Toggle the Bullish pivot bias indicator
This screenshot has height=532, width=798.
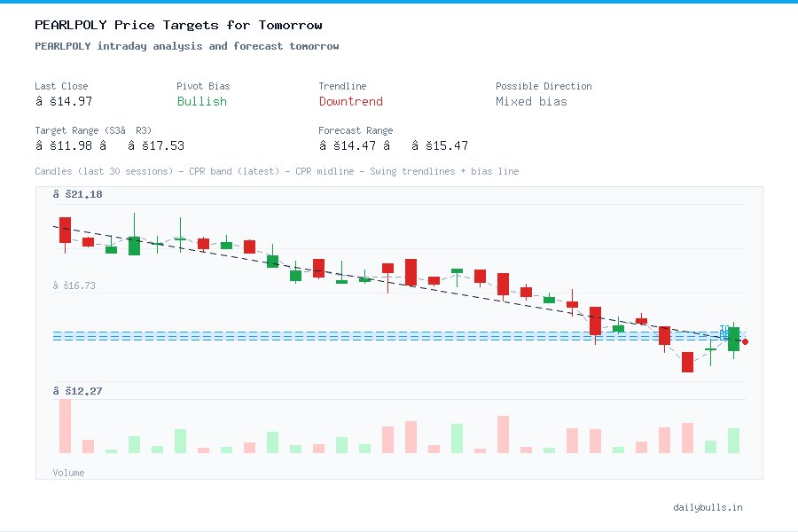click(x=201, y=101)
